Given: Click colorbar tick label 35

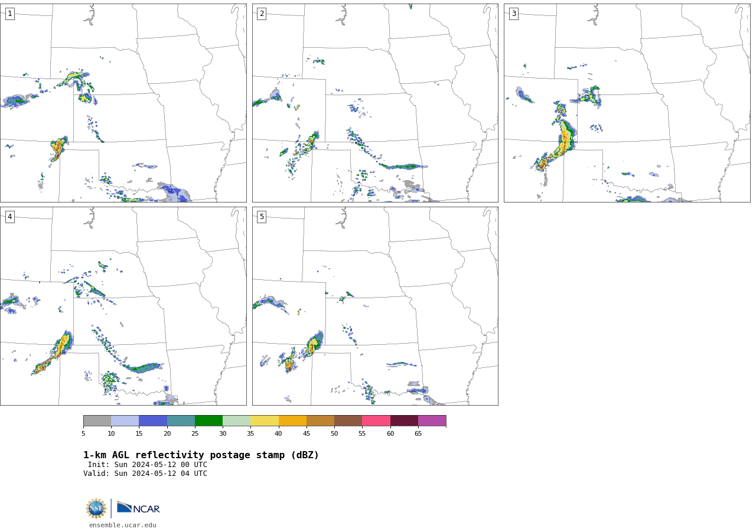Looking at the screenshot, I should pos(250,434).
